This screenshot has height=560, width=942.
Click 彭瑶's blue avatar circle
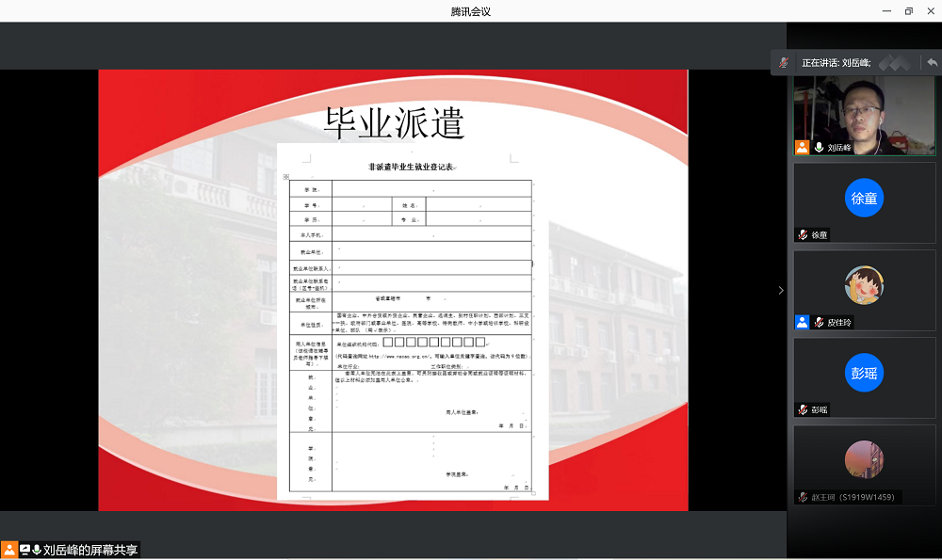[864, 373]
